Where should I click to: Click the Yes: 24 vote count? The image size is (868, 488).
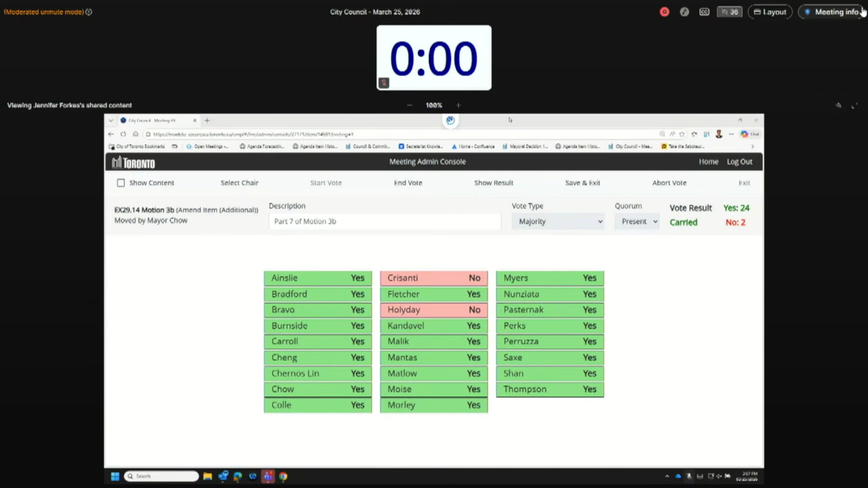736,208
